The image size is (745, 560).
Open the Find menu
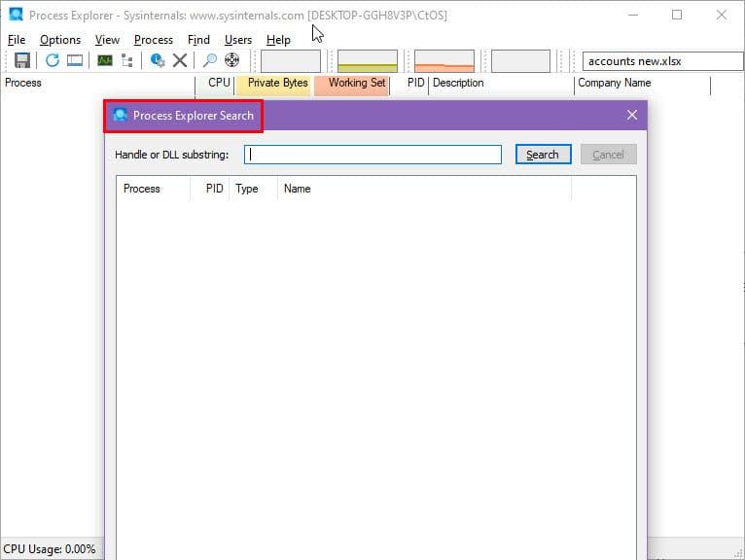[198, 40]
